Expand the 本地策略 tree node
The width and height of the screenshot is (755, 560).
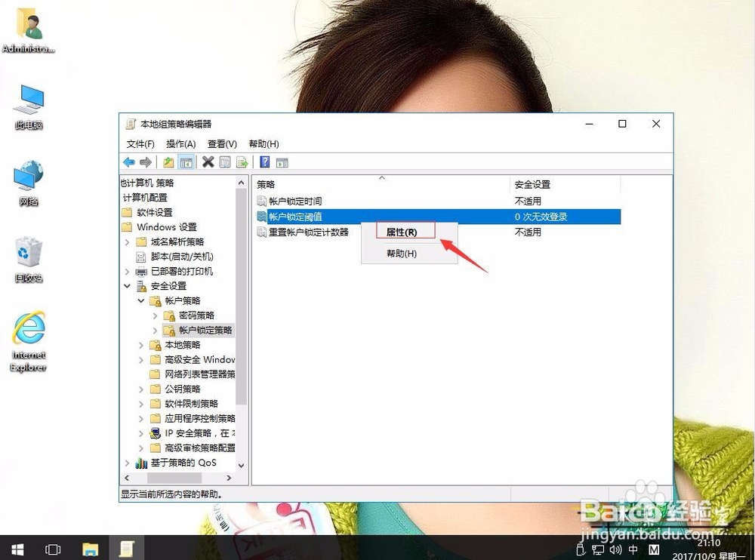pyautogui.click(x=140, y=345)
